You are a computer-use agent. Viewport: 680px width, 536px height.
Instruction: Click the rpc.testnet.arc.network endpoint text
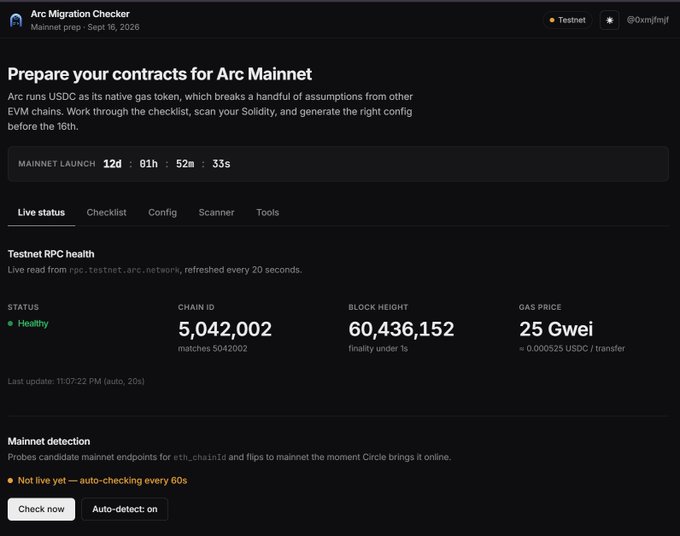[x=124, y=270]
